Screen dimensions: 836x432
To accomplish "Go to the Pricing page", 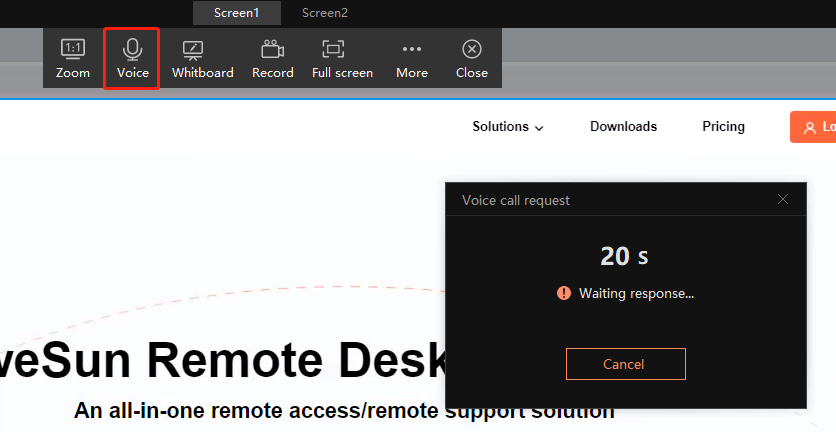I will click(x=723, y=126).
